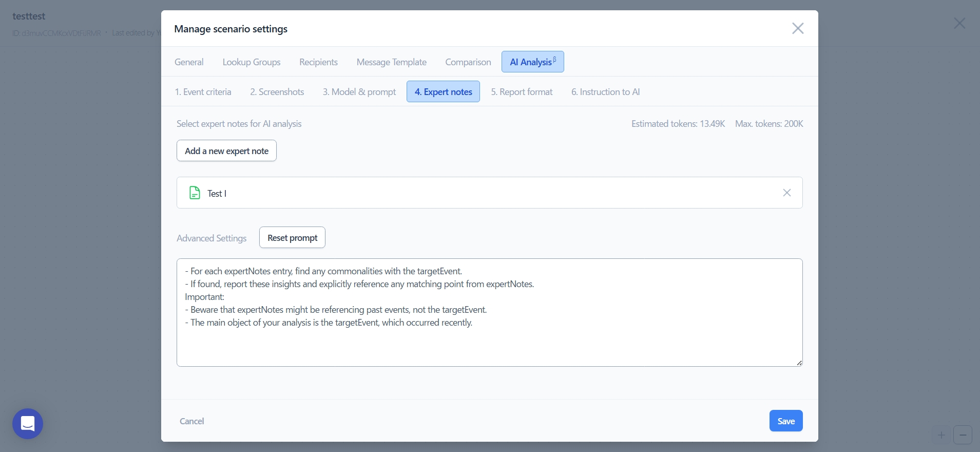Image resolution: width=980 pixels, height=452 pixels.
Task: Go to the Recipients tab
Action: (x=318, y=62)
